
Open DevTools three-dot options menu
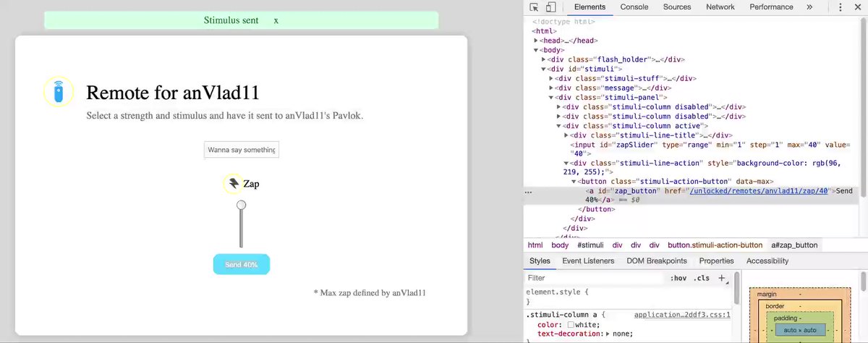click(x=841, y=7)
